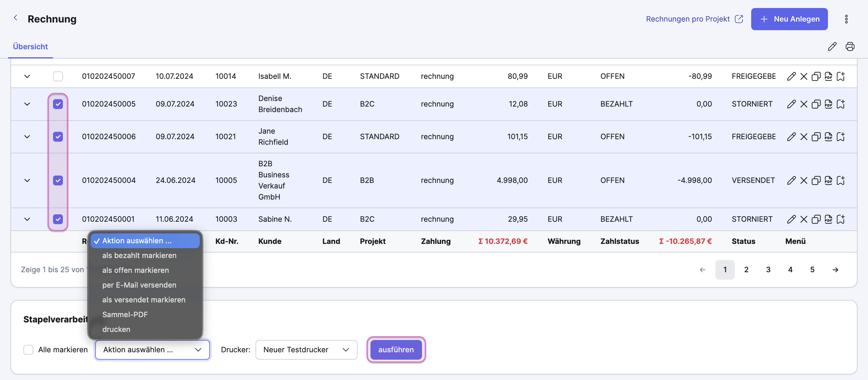Image resolution: width=868 pixels, height=380 pixels.
Task: Select highlighted Aktion auswählen ... menu entry
Action: (x=145, y=241)
